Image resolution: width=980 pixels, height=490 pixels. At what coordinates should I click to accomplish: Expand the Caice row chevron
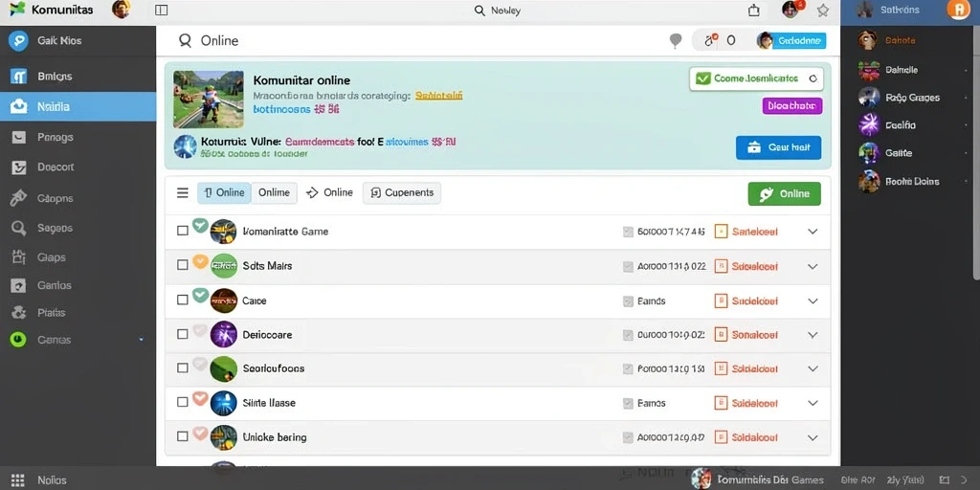click(813, 301)
